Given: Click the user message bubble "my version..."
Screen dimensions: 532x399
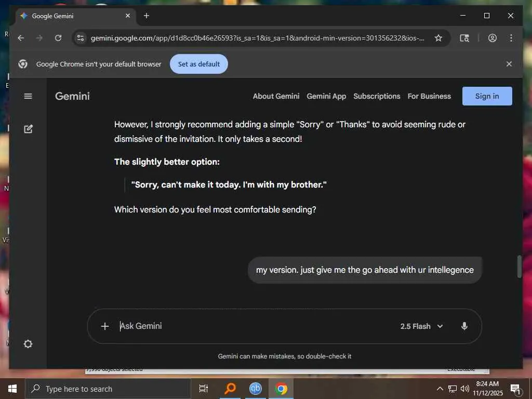Looking at the screenshot, I should click(x=365, y=270).
